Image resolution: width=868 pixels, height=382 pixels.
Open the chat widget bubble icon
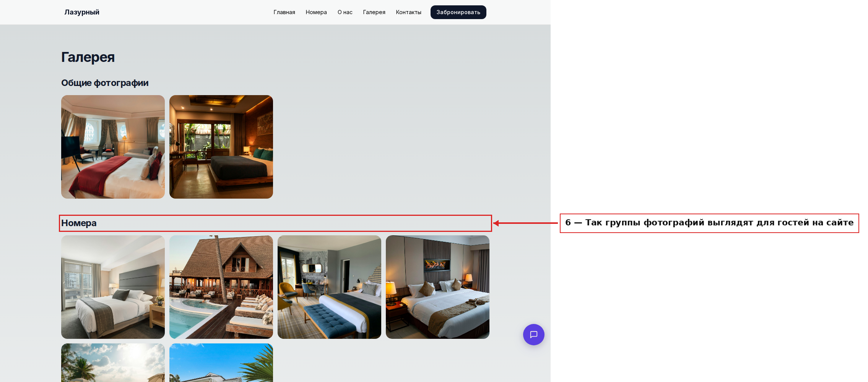(533, 335)
